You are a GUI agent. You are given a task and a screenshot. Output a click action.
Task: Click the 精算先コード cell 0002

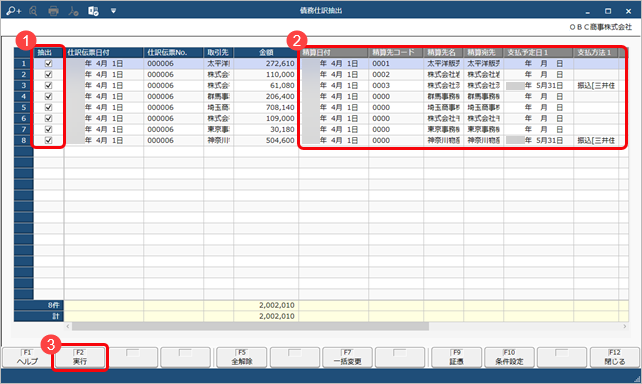396,75
